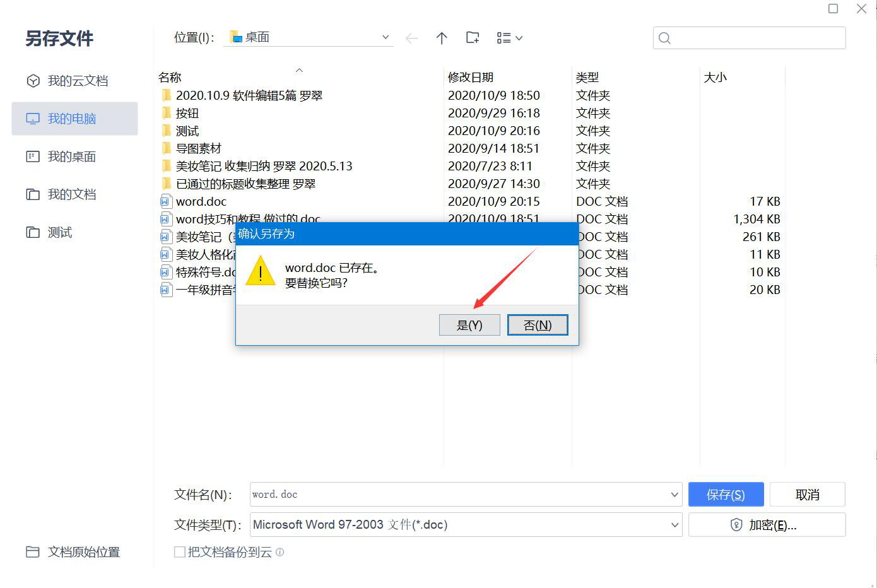Click Yes (是) to replace word.doc
The image size is (877, 588).
pyautogui.click(x=469, y=325)
